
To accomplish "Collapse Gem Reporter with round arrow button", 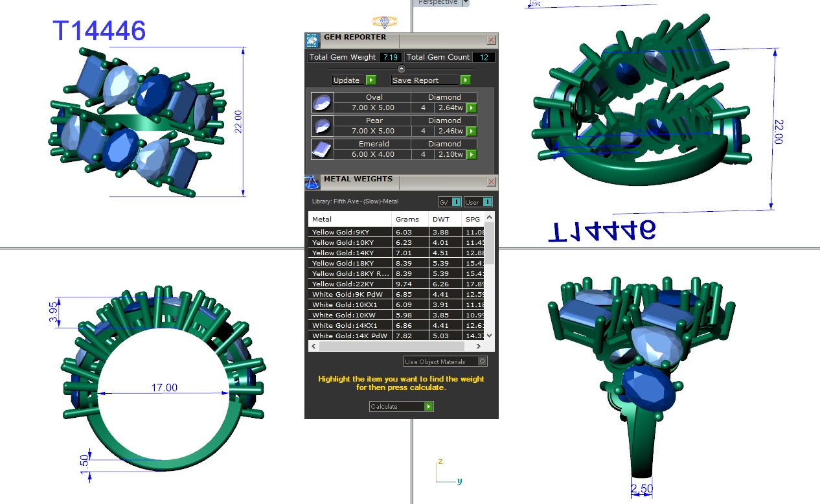I will 401,69.
